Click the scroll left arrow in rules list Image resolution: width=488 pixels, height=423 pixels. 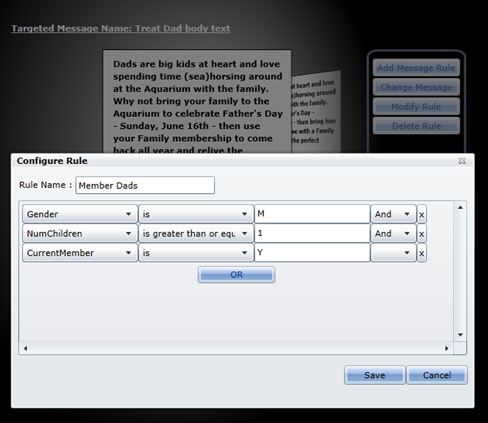25,348
